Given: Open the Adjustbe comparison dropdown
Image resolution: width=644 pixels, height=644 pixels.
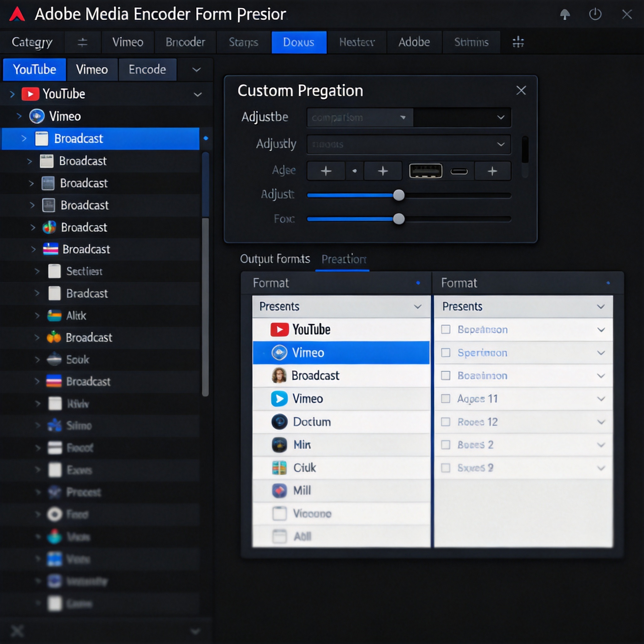Looking at the screenshot, I should tap(360, 117).
